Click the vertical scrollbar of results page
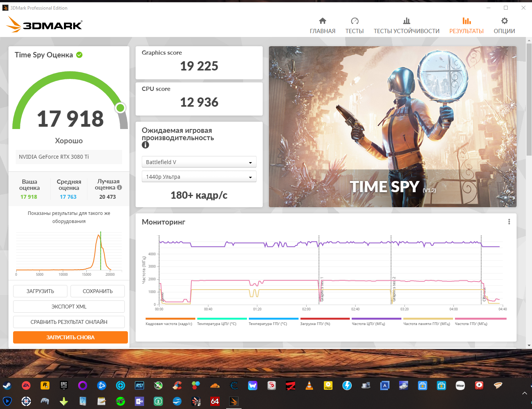The height and width of the screenshot is (409, 532). tap(529, 99)
